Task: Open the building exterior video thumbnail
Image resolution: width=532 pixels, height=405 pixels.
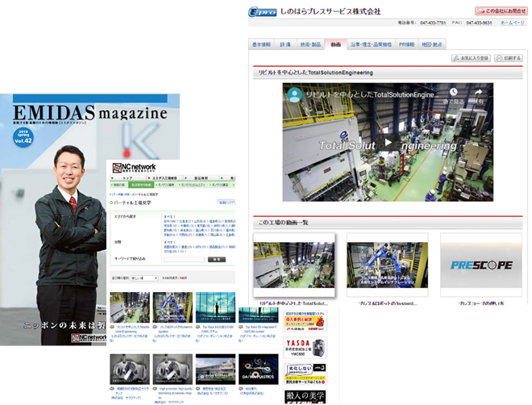Action: click(x=215, y=370)
